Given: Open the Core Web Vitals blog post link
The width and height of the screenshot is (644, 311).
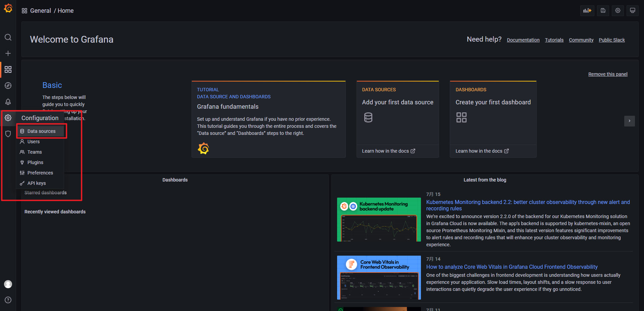Looking at the screenshot, I should [x=512, y=267].
